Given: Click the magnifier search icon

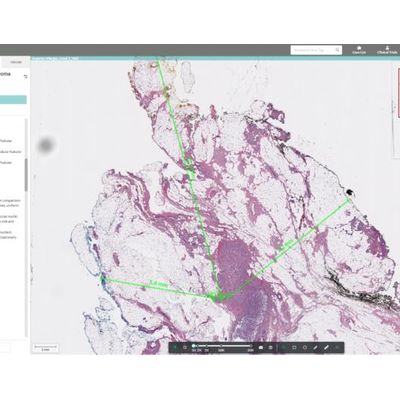Looking at the screenshot, I should click(x=338, y=50).
